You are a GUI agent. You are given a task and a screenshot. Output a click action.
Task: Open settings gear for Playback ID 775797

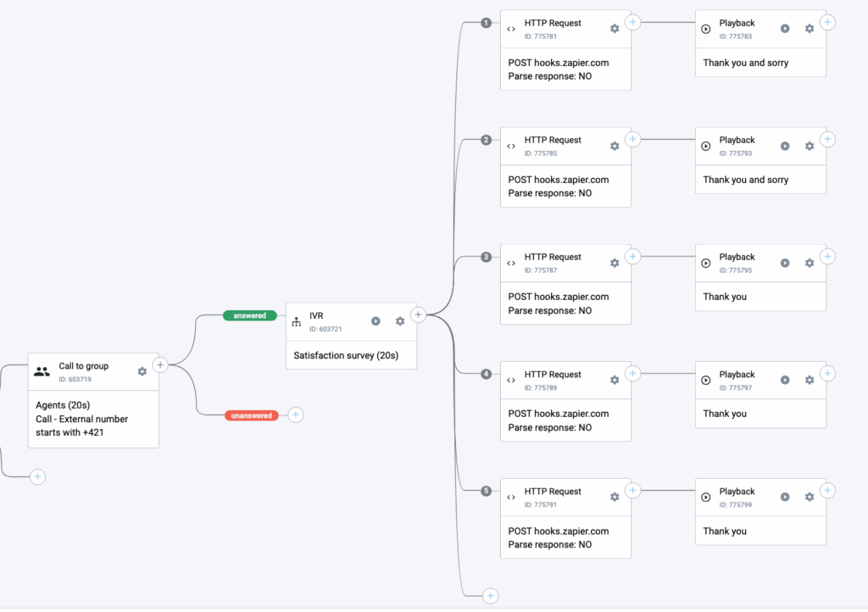(x=810, y=381)
